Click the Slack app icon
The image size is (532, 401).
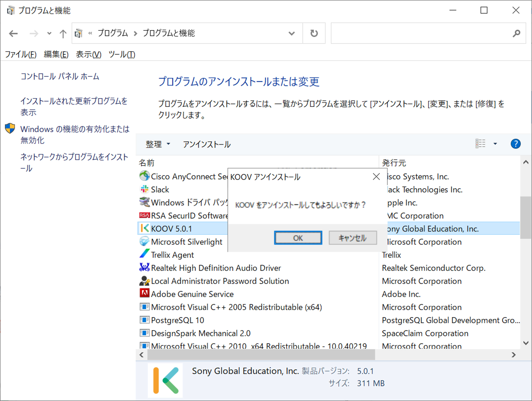(145, 189)
